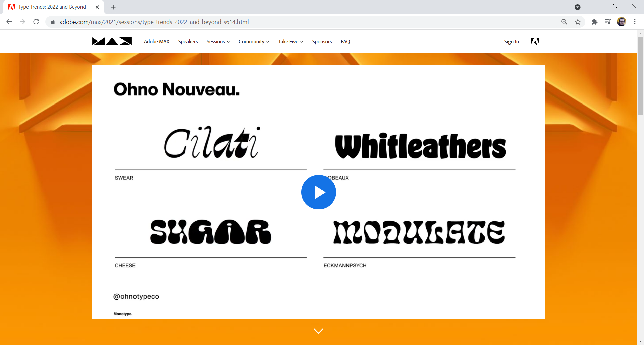Click the scroll-down chevron below video
Screen dimensions: 644x345
318,331
